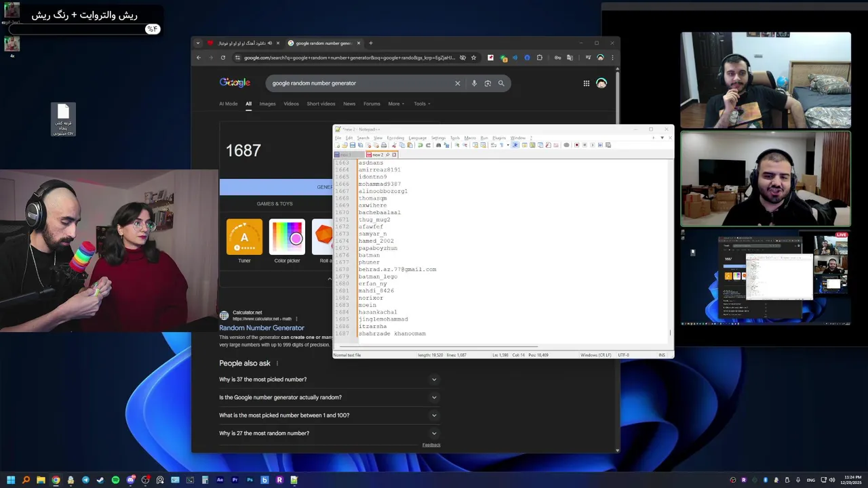The image size is (868, 488).
Task: Click line 1678 behrad.az.77@gmail.com in Notepad++
Action: tap(397, 270)
